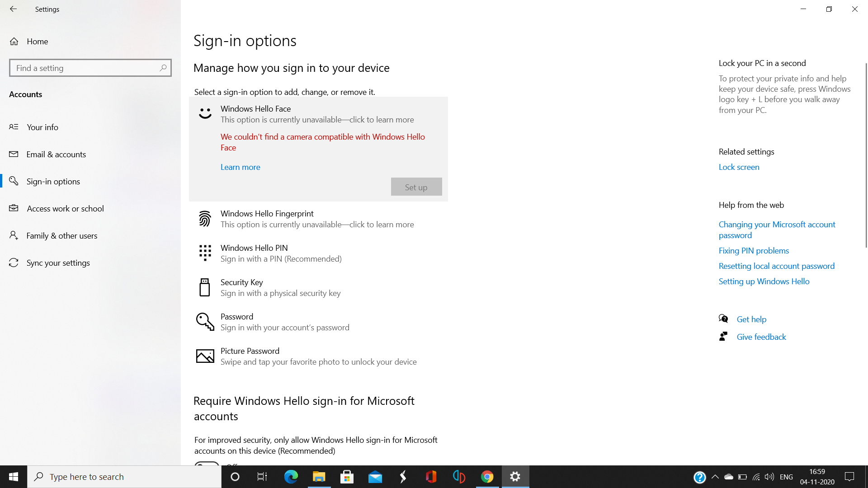Screen dimensions: 868x488
Task: Click Learn more about Windows Hello Face
Action: (x=240, y=167)
